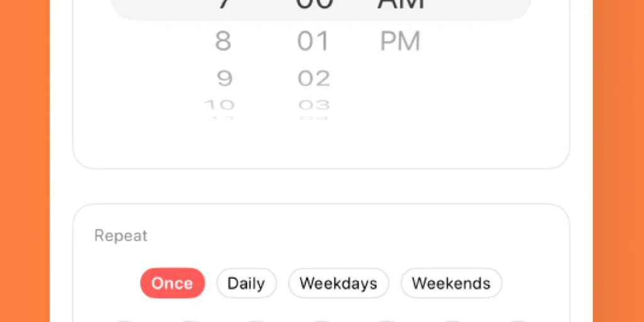Click blank space right of Weekends chip

[x=535, y=283]
